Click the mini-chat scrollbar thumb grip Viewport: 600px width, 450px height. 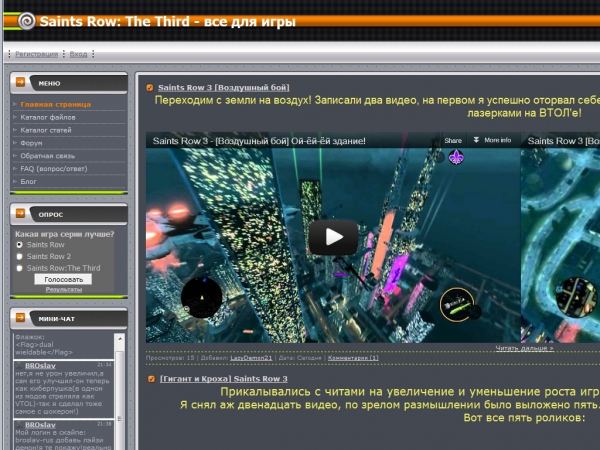click(120, 419)
